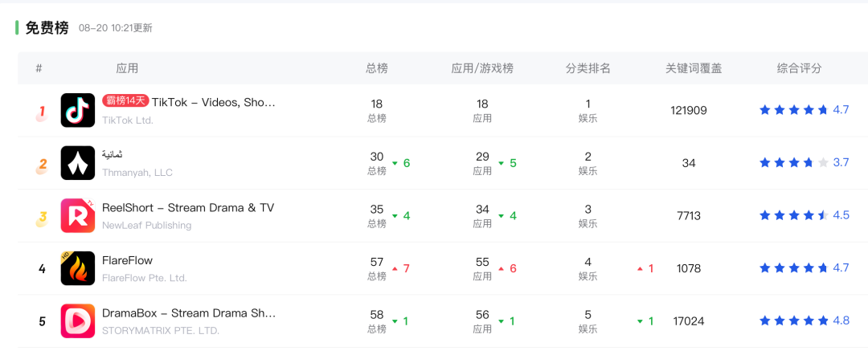868x351 pixels.
Task: Open the DramaBox app icon
Action: point(78,321)
